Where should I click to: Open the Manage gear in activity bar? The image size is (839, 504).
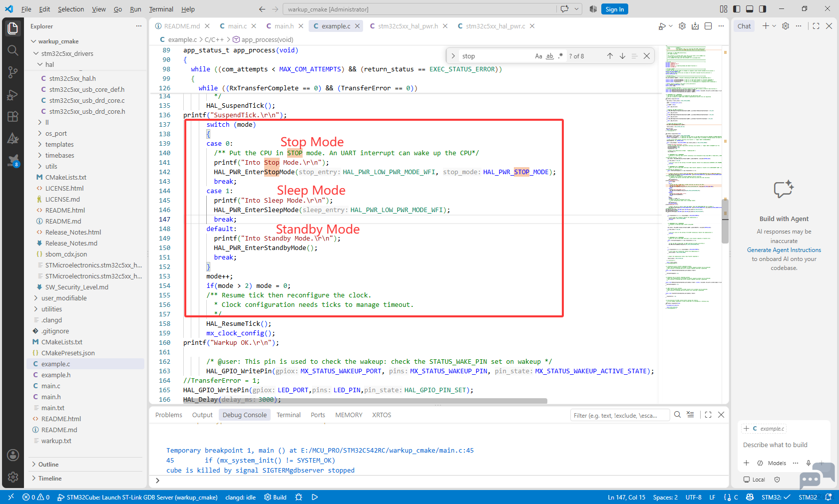(x=13, y=477)
